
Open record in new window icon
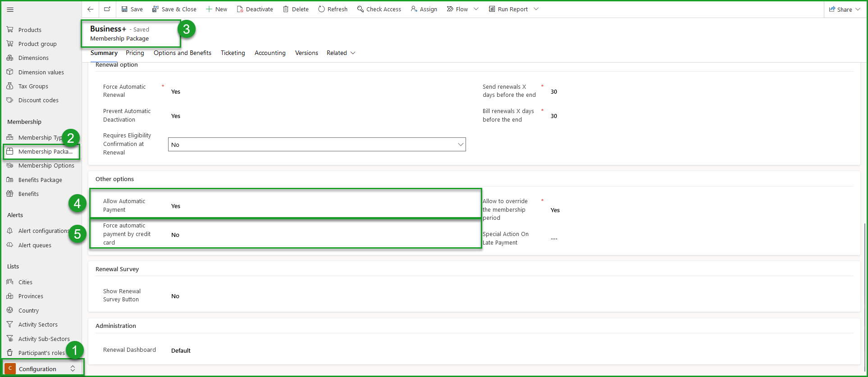coord(107,9)
